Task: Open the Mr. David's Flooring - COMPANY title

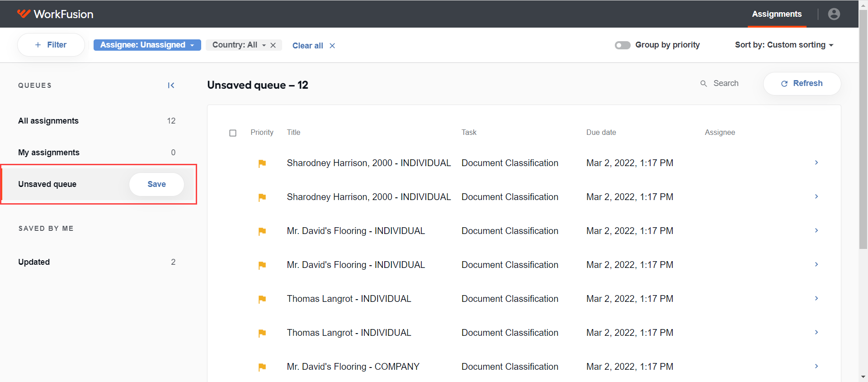Action: pyautogui.click(x=353, y=367)
